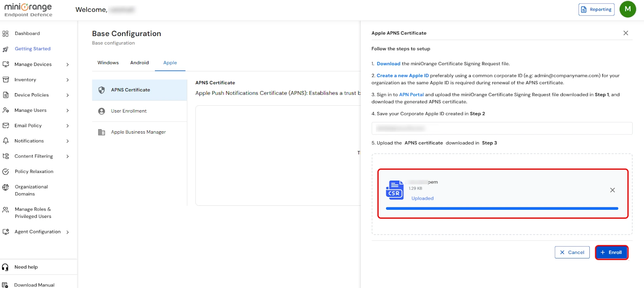Viewport: 644px width, 288px height.
Task: Click the Email Policy envelope icon
Action: 6,126
